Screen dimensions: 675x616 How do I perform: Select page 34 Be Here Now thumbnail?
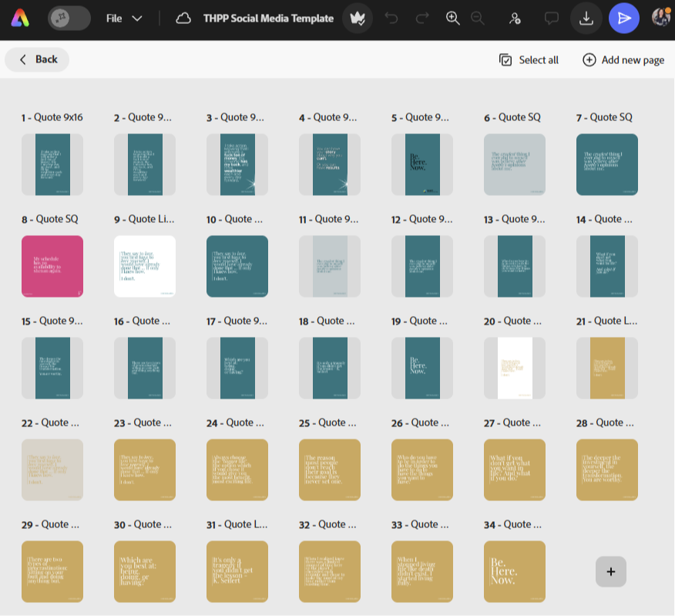515,571
